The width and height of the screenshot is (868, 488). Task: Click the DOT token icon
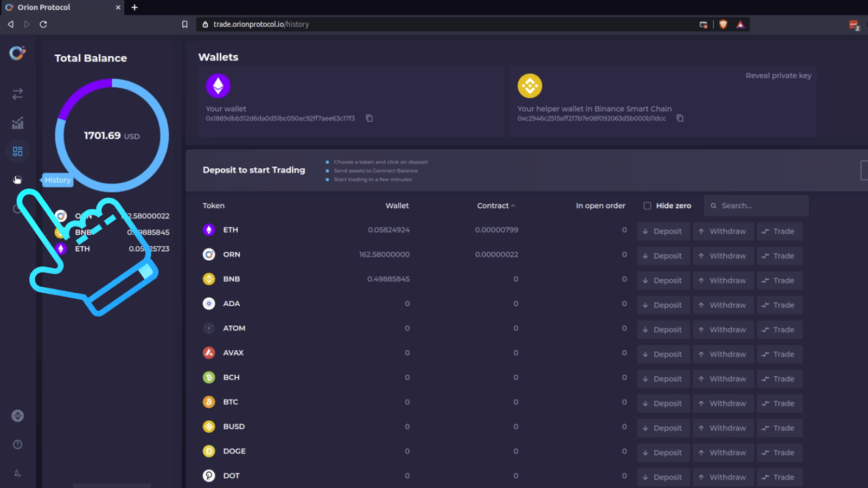209,476
